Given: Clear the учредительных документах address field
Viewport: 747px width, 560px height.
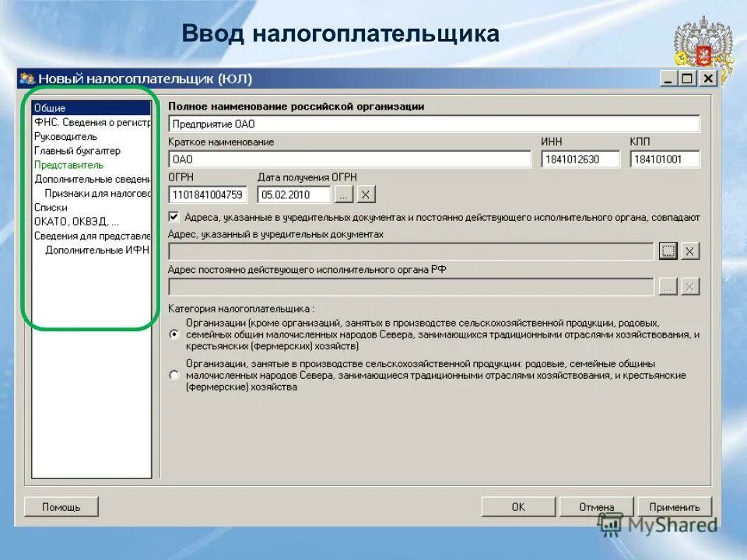Looking at the screenshot, I should 688,250.
